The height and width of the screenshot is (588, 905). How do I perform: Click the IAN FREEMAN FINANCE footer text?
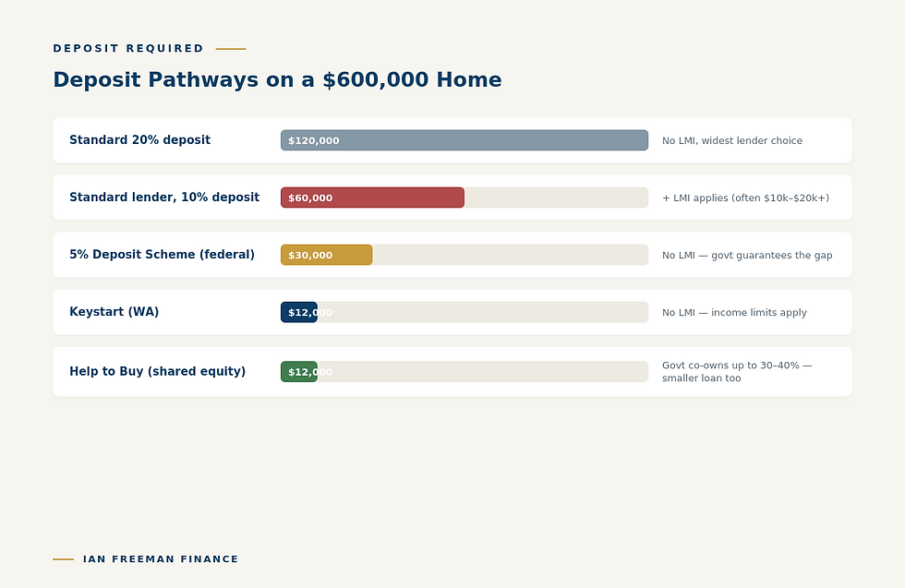click(x=161, y=559)
